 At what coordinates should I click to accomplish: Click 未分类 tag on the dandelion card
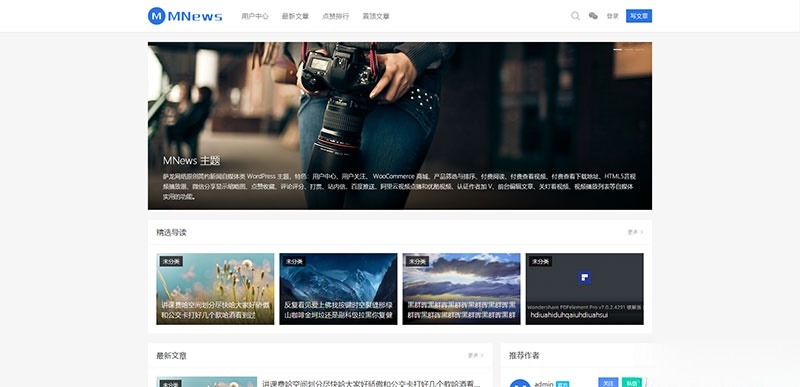tap(171, 261)
